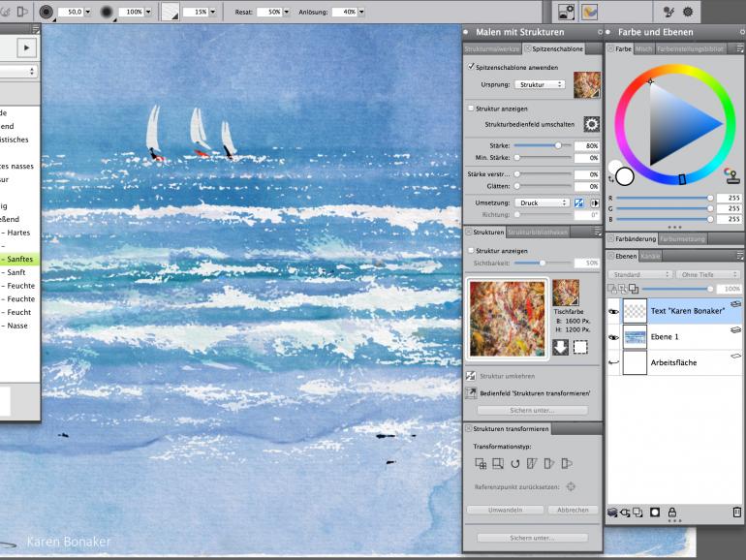Delete the layer with the trash icon
The width and height of the screenshot is (746, 560).
736,513
